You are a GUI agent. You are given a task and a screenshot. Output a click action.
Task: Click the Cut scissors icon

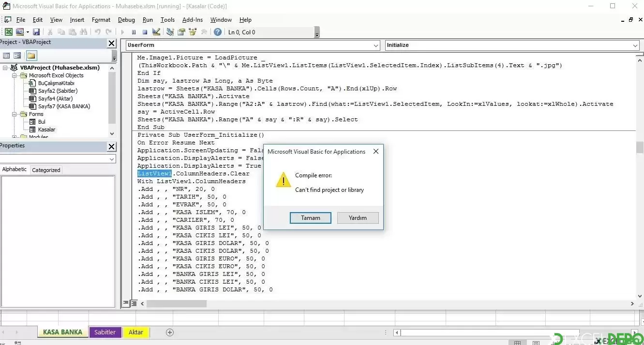pos(50,32)
